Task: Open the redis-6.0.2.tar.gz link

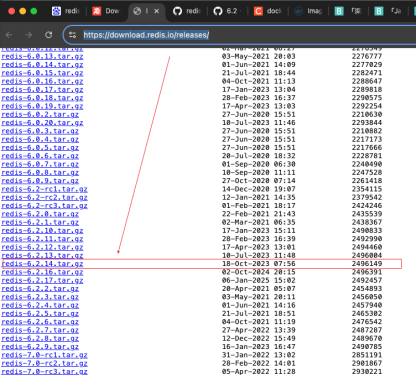Action: (40, 115)
